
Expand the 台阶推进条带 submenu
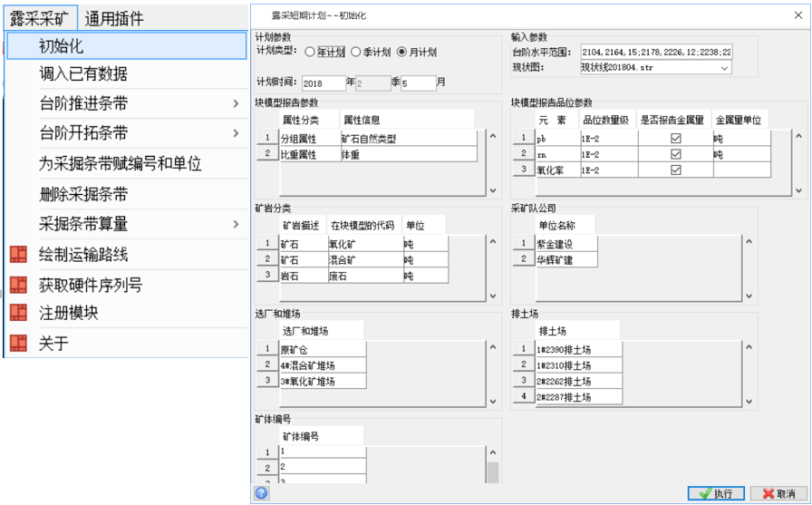pos(236,104)
